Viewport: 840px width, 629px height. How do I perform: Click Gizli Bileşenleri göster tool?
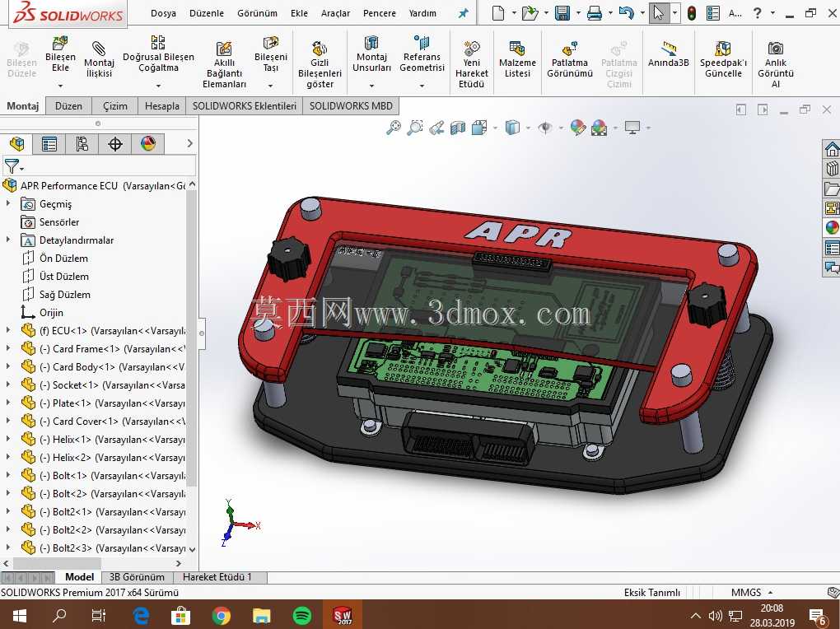coord(320,65)
